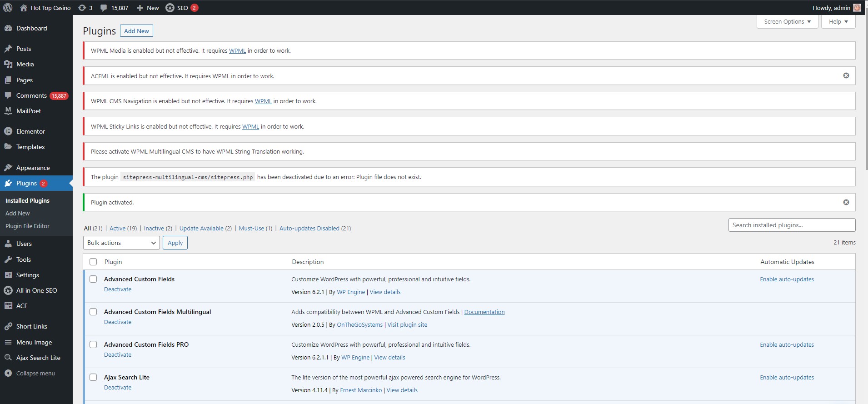Viewport: 868px width, 404px height.
Task: Filter by Auto-updates Disabled (21)
Action: tap(315, 228)
